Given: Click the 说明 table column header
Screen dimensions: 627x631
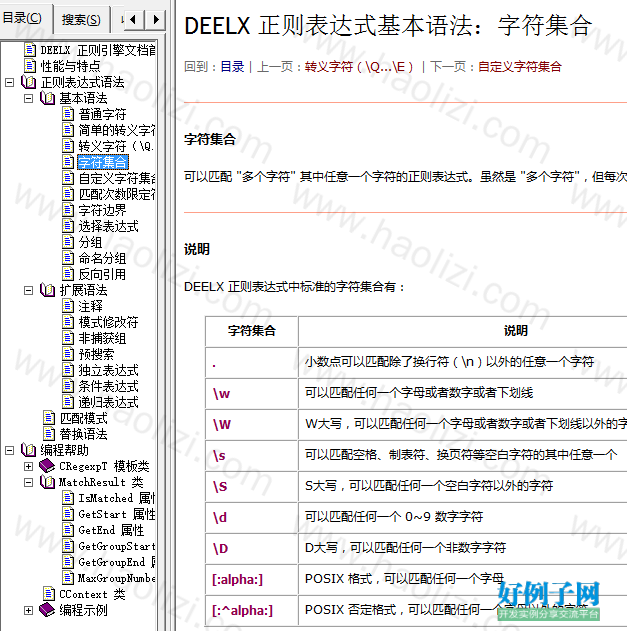Looking at the screenshot, I should click(x=516, y=331).
